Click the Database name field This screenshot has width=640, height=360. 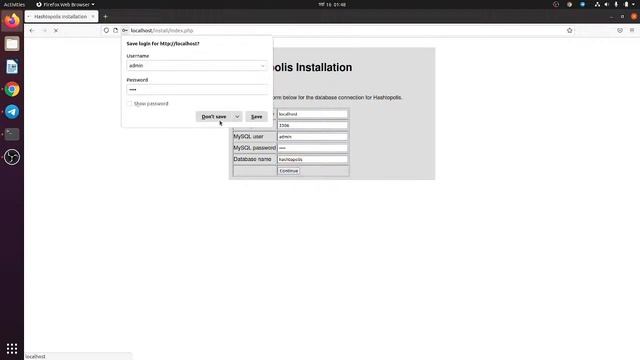click(x=313, y=160)
